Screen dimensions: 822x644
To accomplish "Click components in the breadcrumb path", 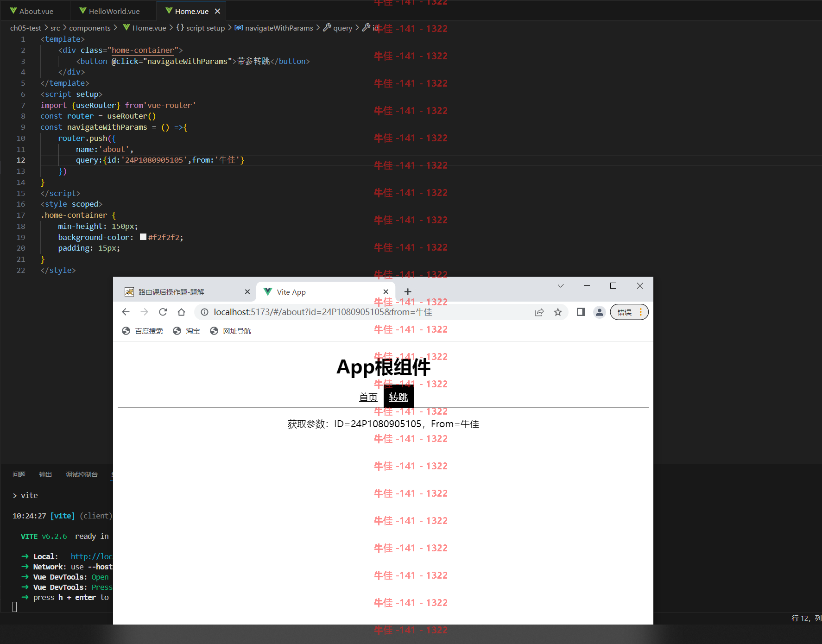I will [x=90, y=28].
